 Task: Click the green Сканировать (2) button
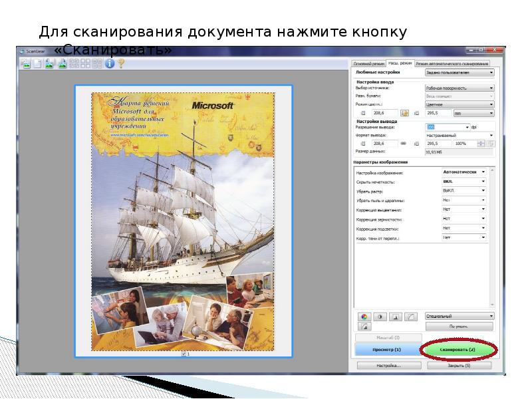coord(458,350)
